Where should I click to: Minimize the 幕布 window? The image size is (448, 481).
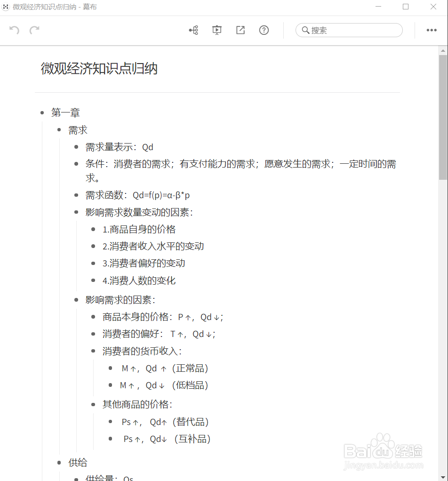378,7
